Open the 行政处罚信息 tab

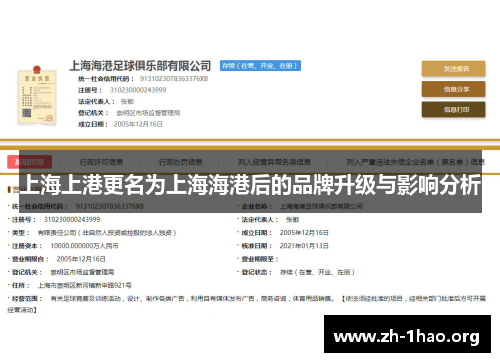(x=180, y=162)
